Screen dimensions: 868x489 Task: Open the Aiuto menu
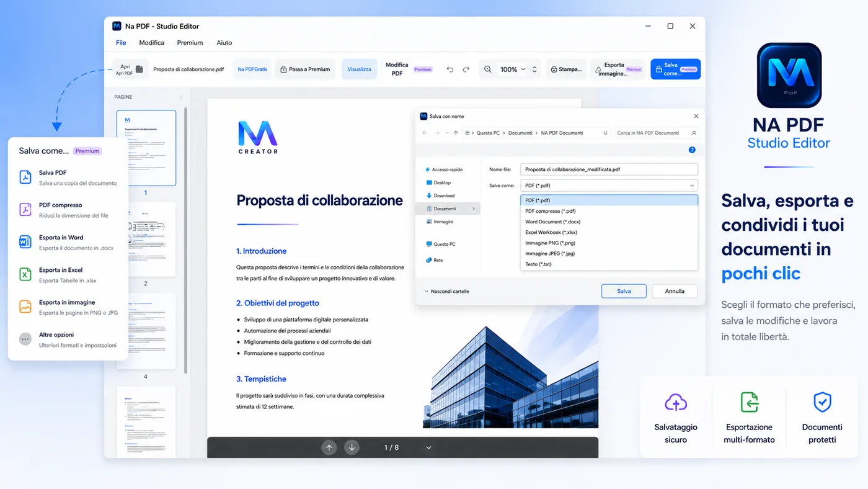[x=224, y=43]
